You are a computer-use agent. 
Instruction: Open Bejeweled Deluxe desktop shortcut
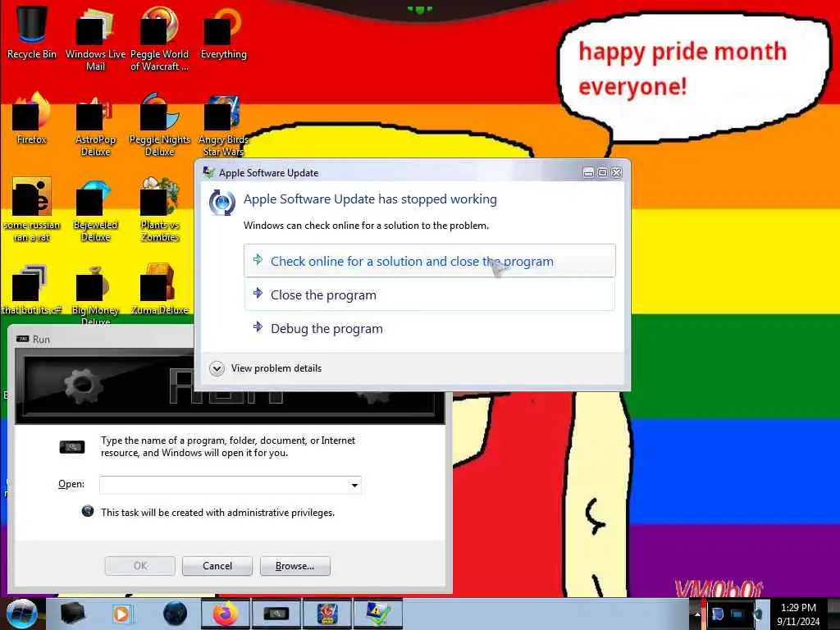95,210
